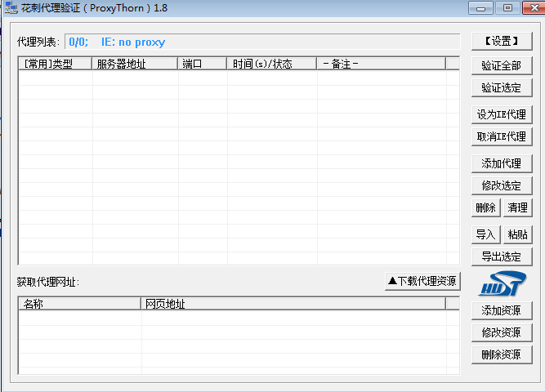Sort by -备注- column header
The image size is (545, 392).
pyautogui.click(x=382, y=64)
